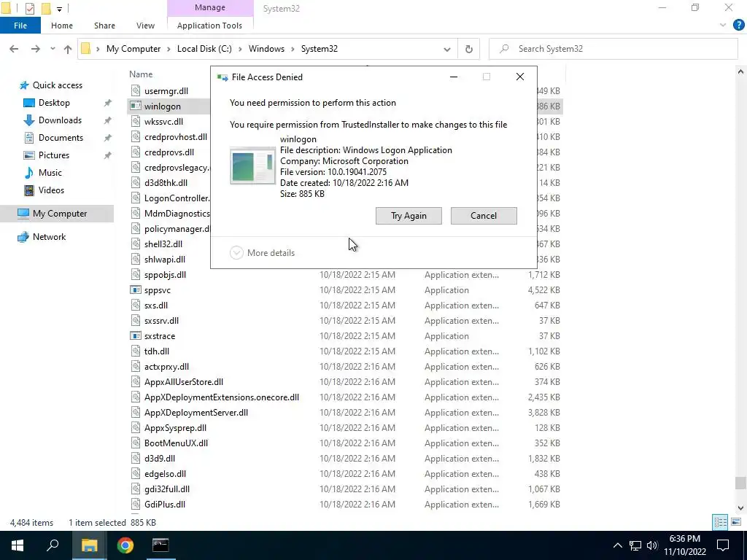Expand the ribbon with the chevron

[x=723, y=26]
